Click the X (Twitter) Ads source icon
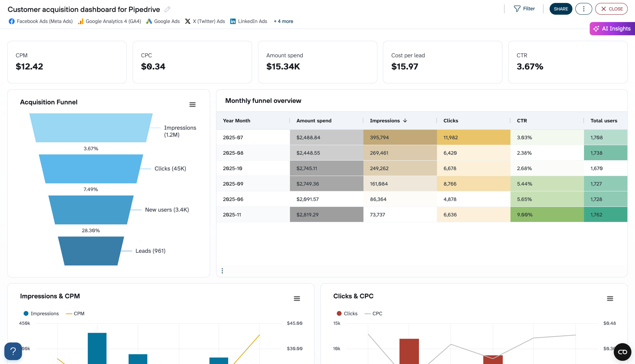Screen dimensions: 635x364 coord(188,21)
